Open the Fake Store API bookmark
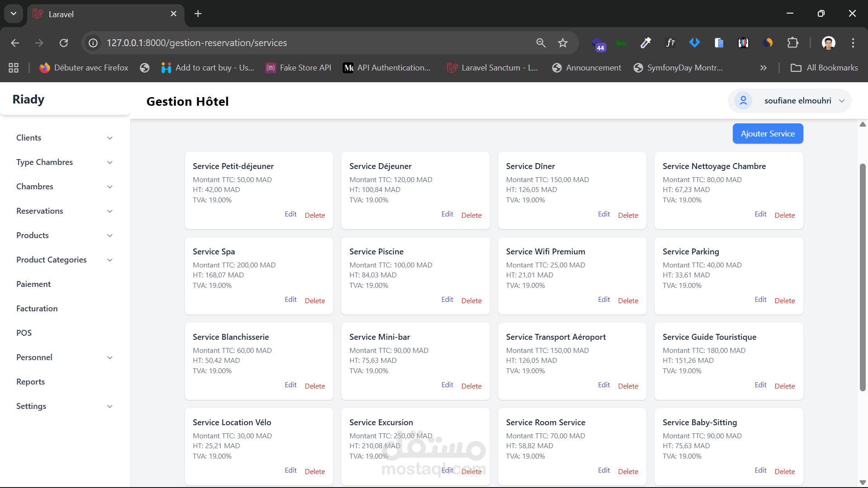The height and width of the screenshot is (488, 868). click(x=298, y=68)
